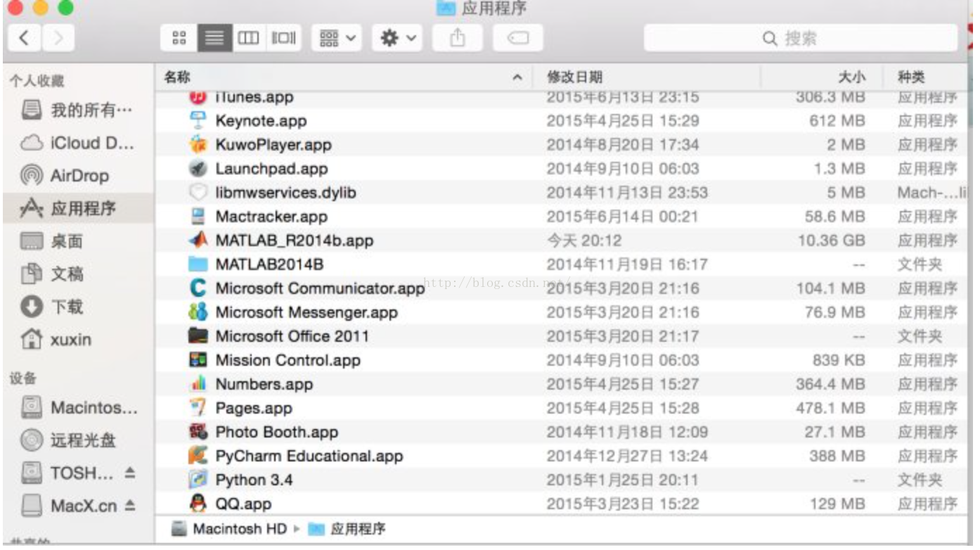Open 文稿 in sidebar
Screen dimensions: 980x550
[53, 274]
